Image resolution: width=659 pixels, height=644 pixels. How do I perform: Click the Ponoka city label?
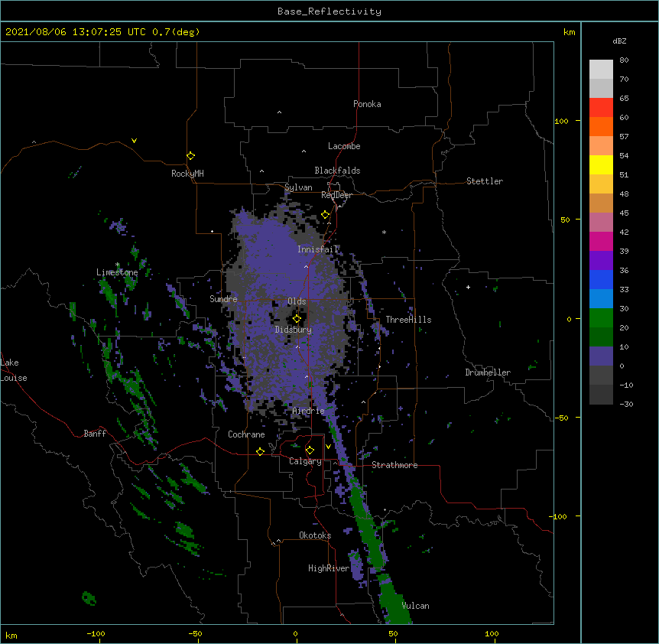tap(367, 104)
